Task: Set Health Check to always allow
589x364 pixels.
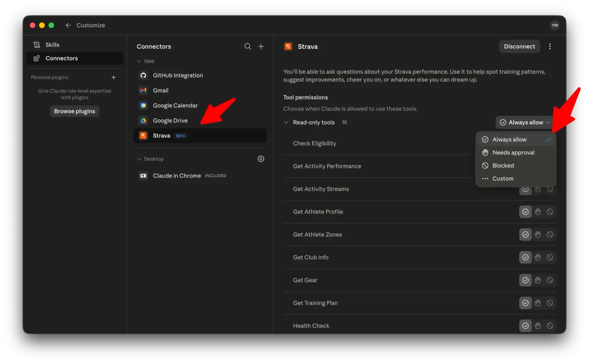Action: coord(525,326)
